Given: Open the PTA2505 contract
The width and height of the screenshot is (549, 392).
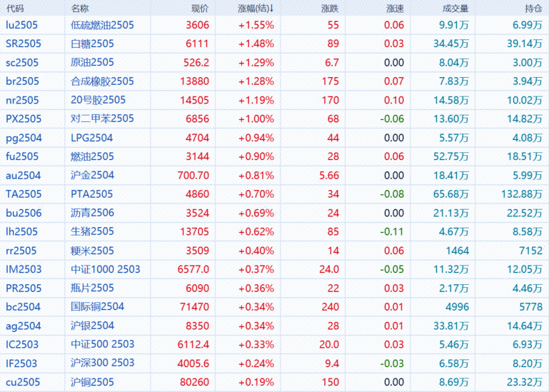Looking at the screenshot, I should point(91,194).
